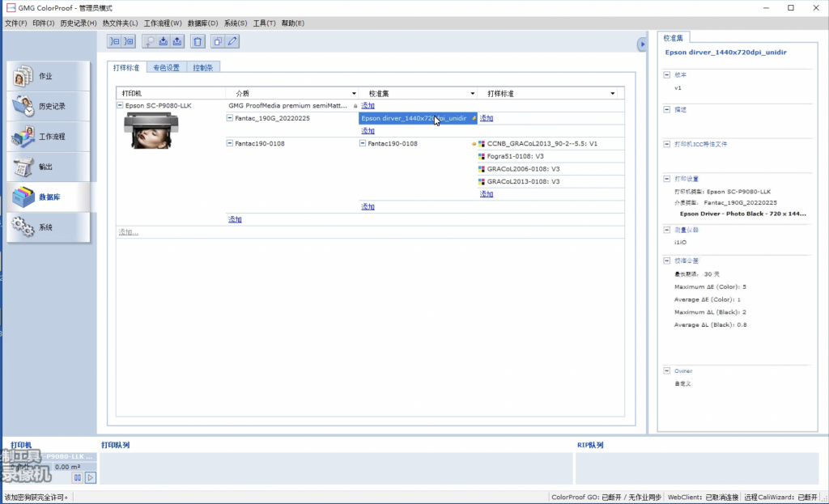Switch to the 打样标准 tab
829x504 pixels.
[126, 68]
